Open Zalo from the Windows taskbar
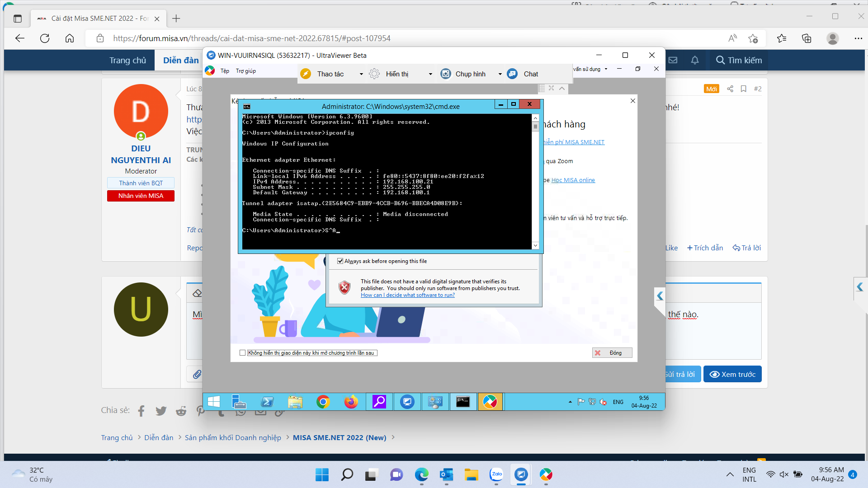 (x=496, y=474)
